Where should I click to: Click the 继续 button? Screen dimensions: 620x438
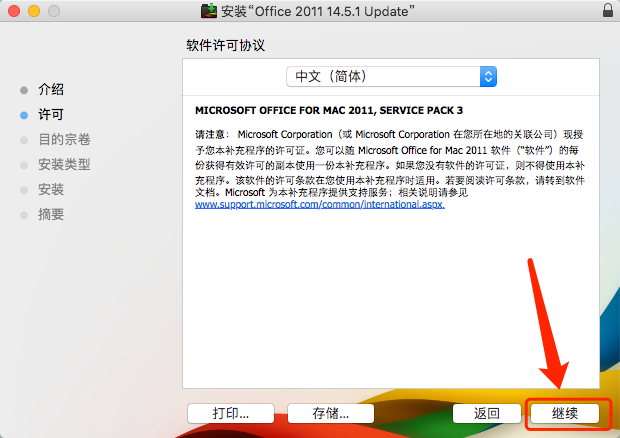pyautogui.click(x=565, y=413)
